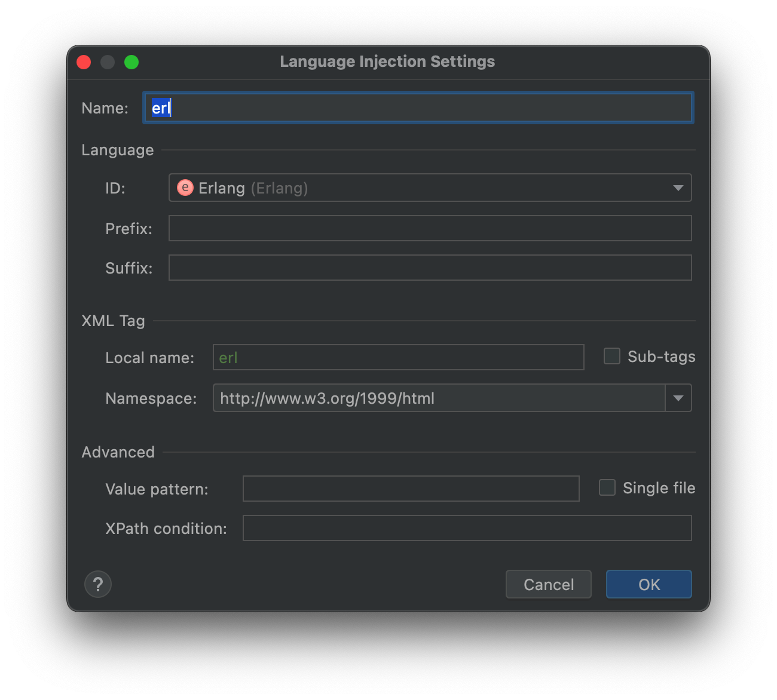This screenshot has height=700, width=777.
Task: Select the highlighted erl text in Name
Action: 160,108
